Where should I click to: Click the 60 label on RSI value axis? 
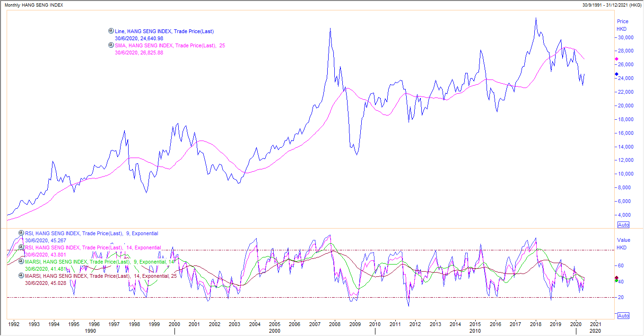[620, 266]
